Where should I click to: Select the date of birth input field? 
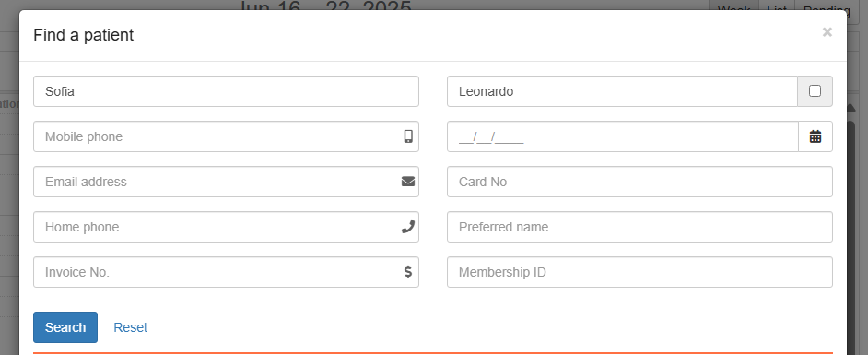623,136
